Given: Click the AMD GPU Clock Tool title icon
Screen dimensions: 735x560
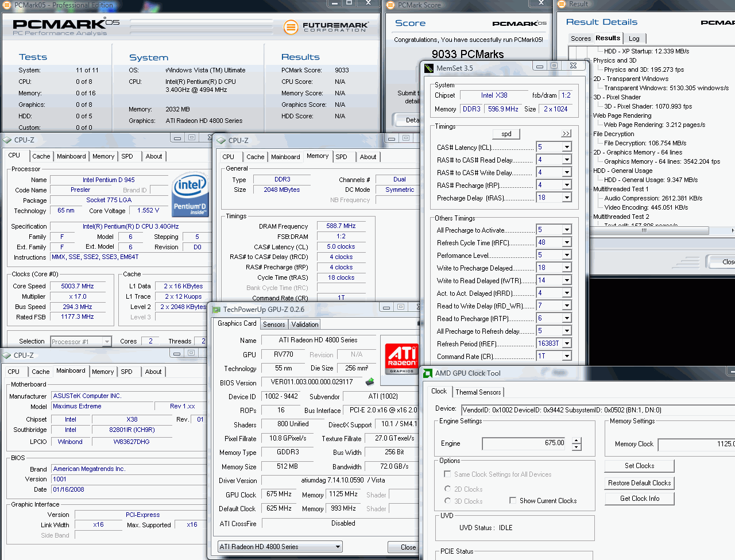Looking at the screenshot, I should click(428, 373).
